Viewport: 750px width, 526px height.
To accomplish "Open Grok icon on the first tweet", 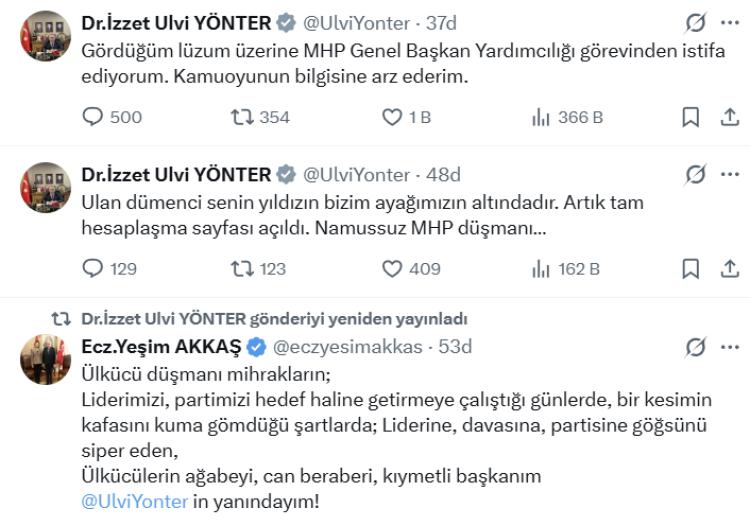I will point(695,23).
